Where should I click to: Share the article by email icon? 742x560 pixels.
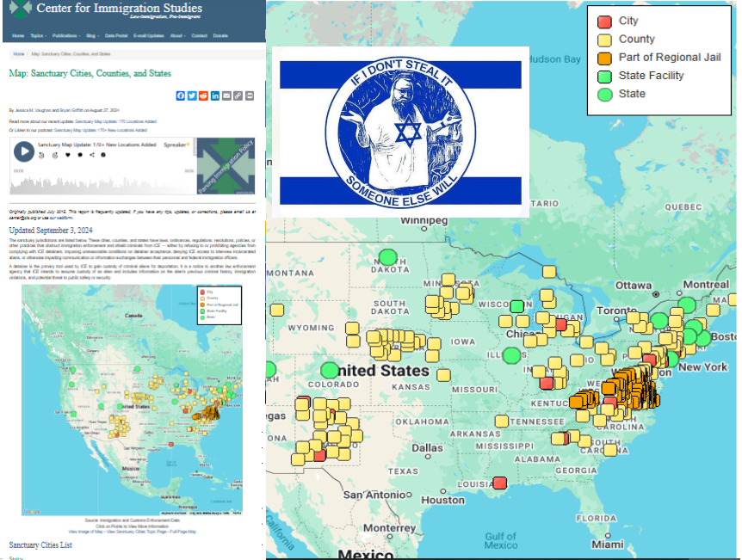[x=226, y=96]
